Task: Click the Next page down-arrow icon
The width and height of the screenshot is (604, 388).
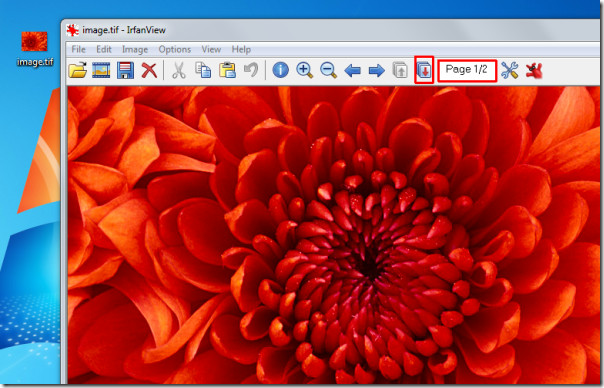Action: click(x=424, y=70)
